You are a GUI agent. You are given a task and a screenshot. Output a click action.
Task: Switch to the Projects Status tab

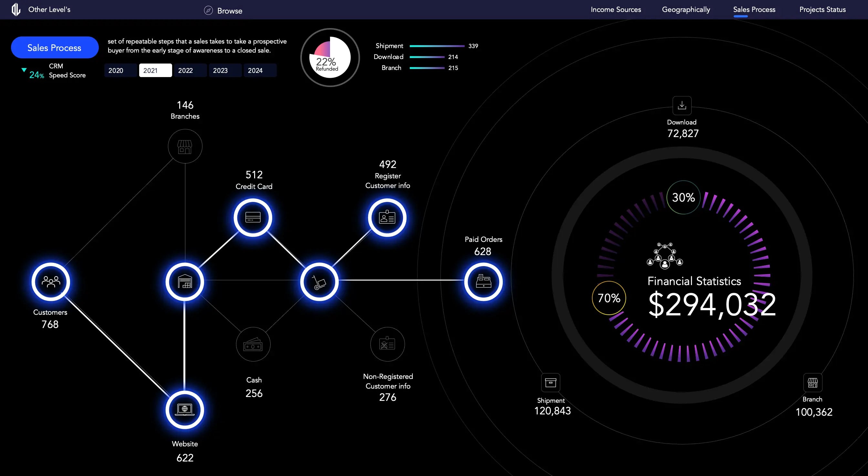pos(822,9)
